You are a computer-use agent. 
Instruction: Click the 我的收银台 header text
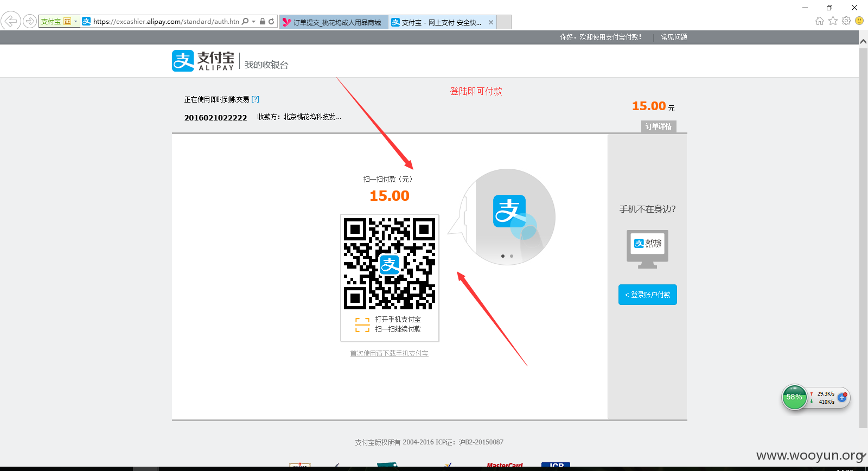pos(266,65)
